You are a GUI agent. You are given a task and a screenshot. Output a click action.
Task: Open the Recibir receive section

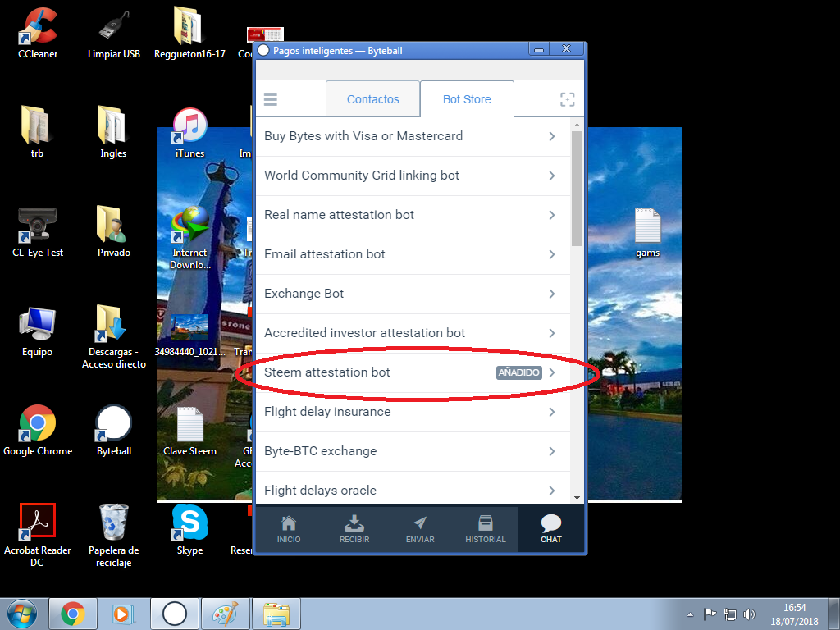click(x=354, y=529)
